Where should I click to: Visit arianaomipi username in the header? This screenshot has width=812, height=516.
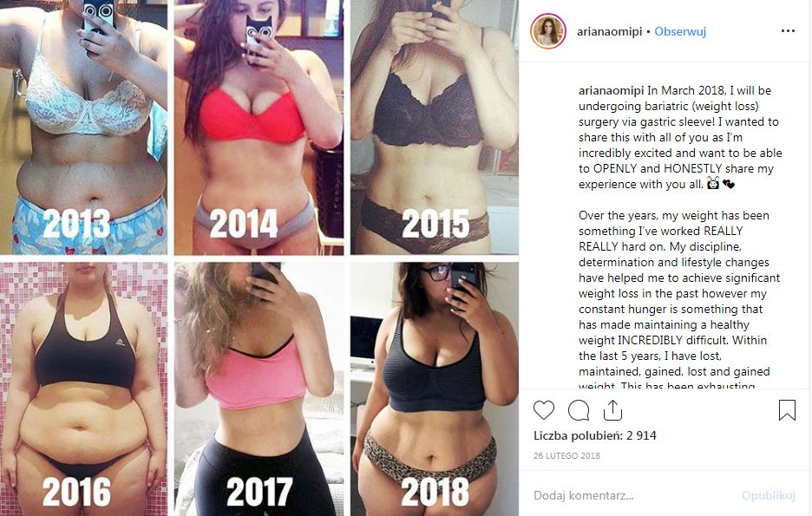610,31
